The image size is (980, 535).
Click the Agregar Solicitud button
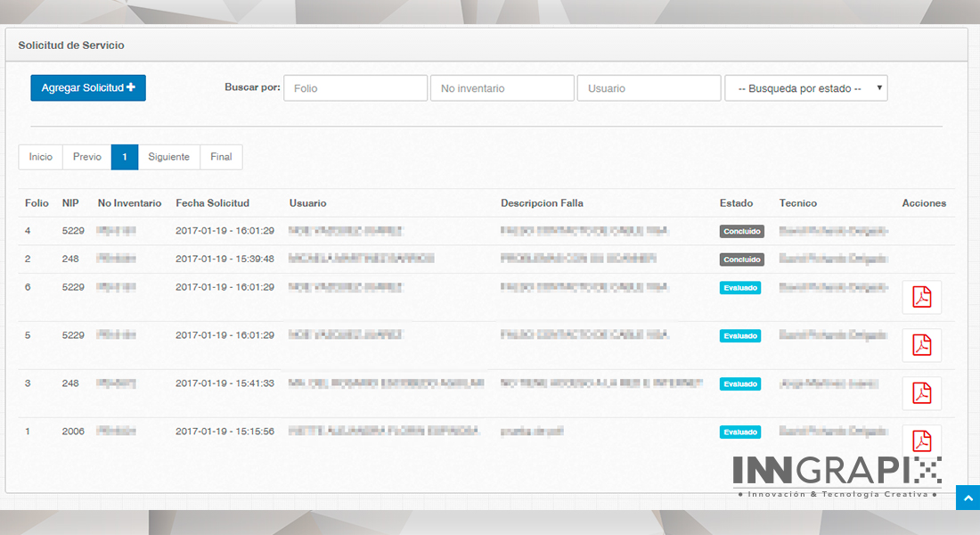point(88,88)
